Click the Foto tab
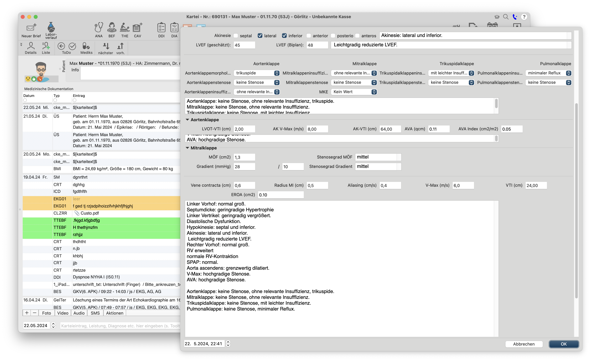This screenshot has height=364, width=594. point(47,313)
